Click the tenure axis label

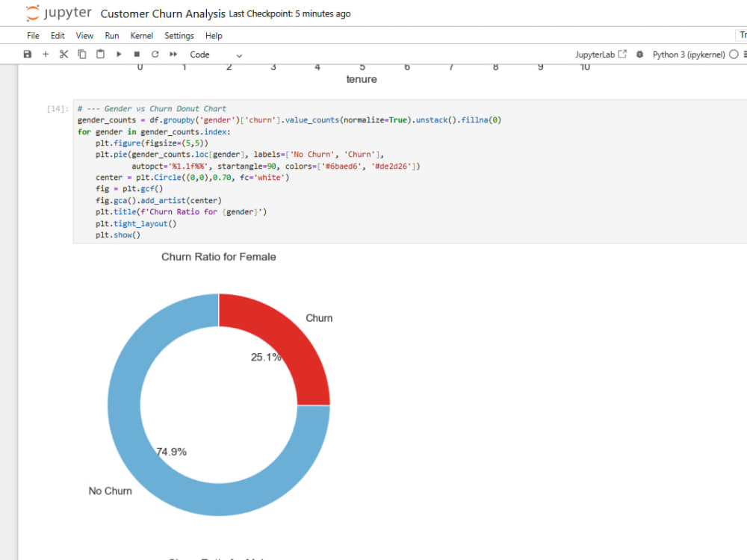coord(361,79)
